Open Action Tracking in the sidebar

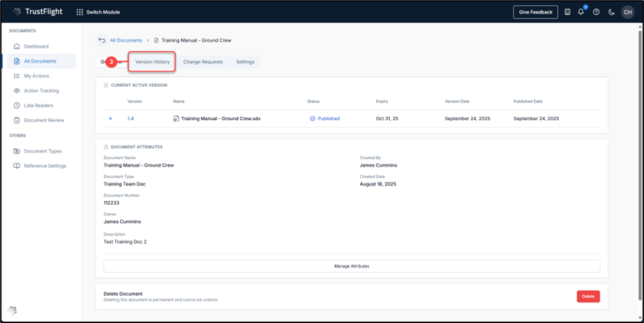coord(41,91)
